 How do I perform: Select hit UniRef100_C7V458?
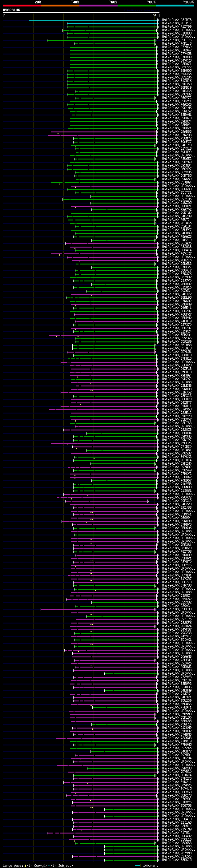pyautogui.click(x=177, y=54)
